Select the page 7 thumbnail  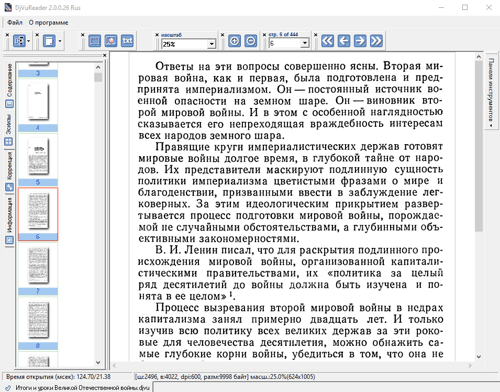click(38, 269)
